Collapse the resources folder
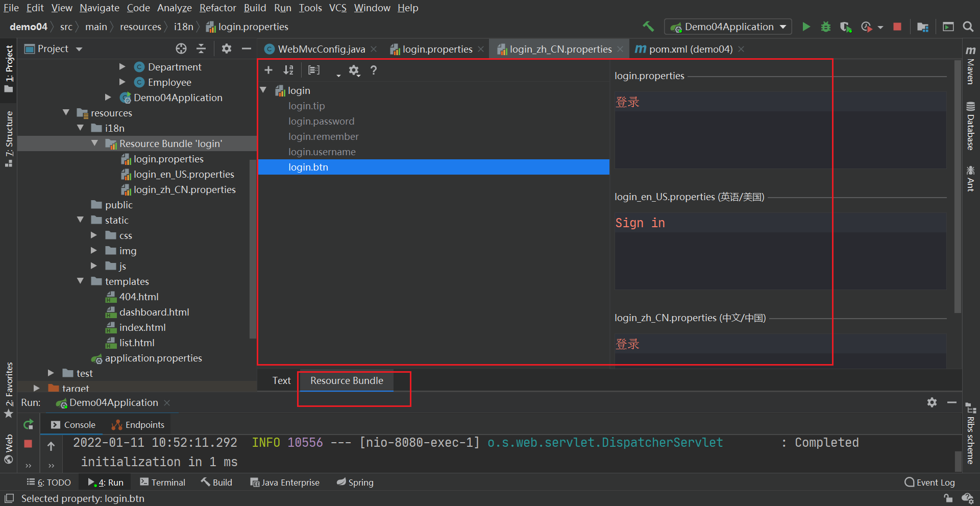Viewport: 980px width, 506px height. tap(66, 112)
